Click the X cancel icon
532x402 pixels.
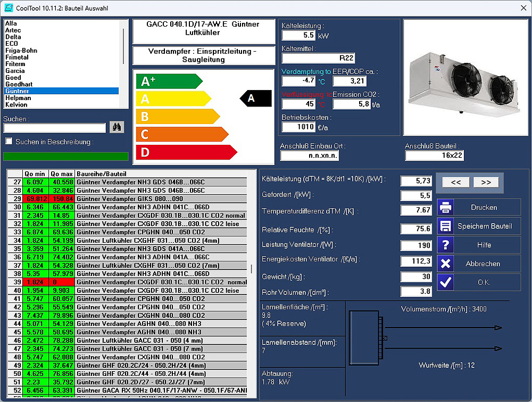pos(445,264)
